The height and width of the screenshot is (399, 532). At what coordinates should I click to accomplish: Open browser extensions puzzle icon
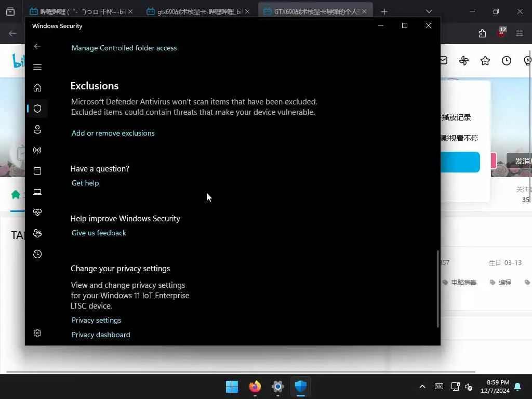pos(482,33)
